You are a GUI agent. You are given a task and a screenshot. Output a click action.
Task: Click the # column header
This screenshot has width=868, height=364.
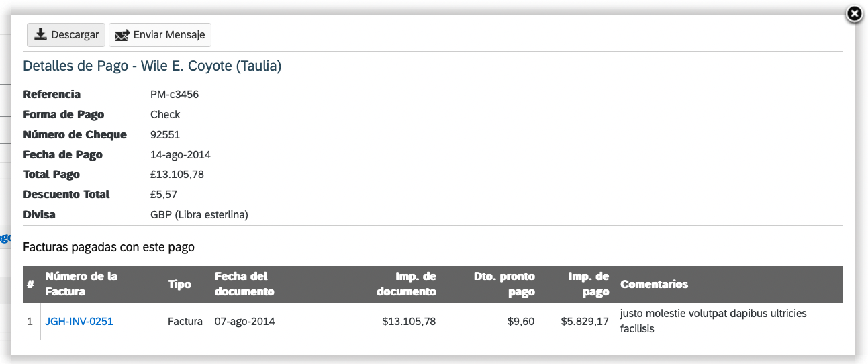click(x=31, y=284)
